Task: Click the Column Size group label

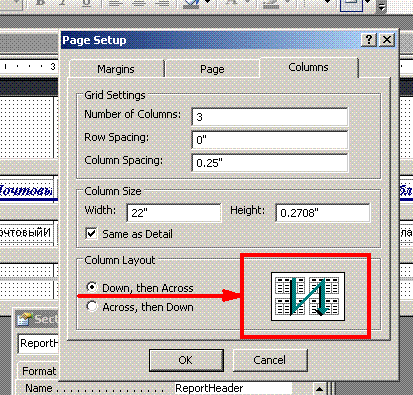Action: [113, 191]
